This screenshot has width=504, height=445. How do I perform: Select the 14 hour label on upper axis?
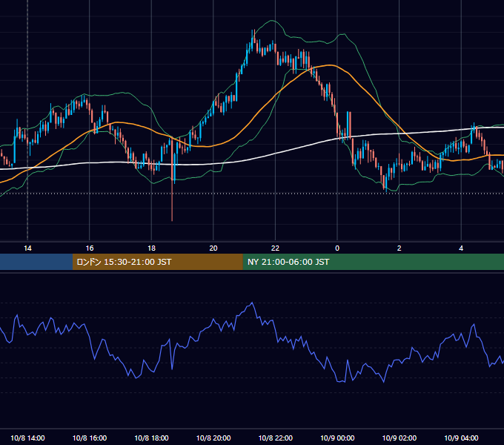click(x=27, y=248)
